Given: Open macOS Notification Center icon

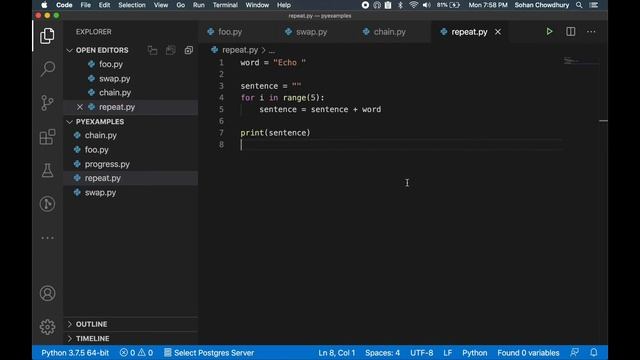Looking at the screenshot, I should 594,5.
